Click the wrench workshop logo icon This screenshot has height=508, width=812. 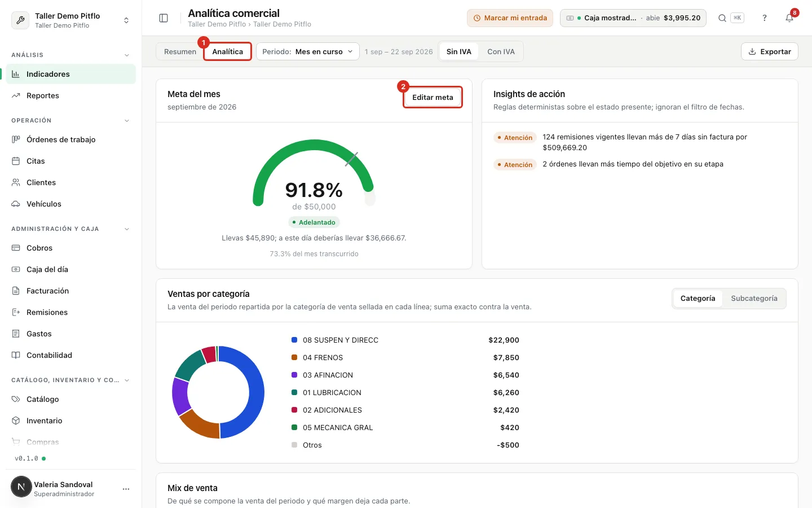pos(20,20)
